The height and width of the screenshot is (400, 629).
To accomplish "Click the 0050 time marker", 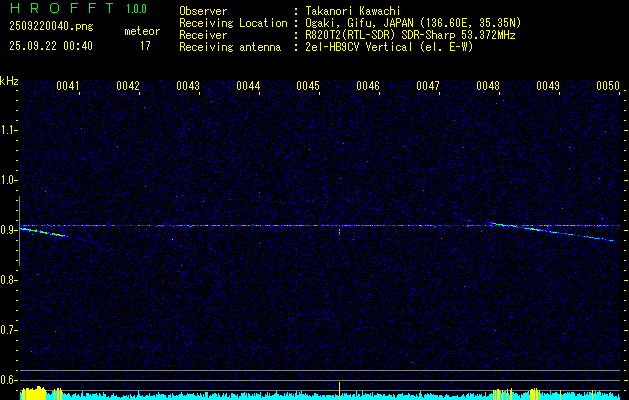I will pos(608,87).
